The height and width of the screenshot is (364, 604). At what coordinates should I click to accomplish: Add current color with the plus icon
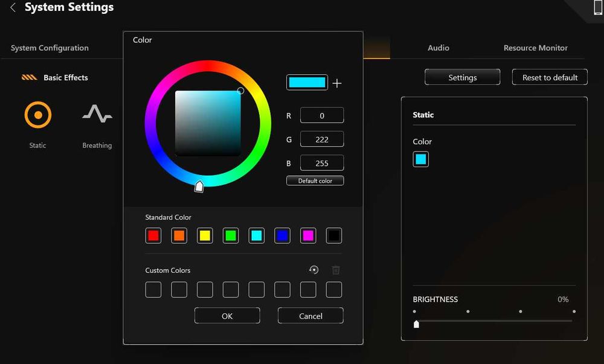pos(337,83)
